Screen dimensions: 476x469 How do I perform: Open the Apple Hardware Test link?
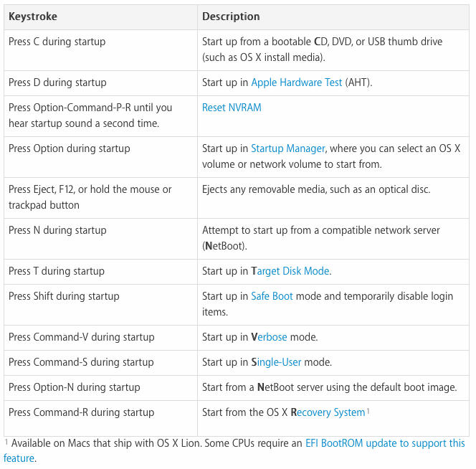point(297,82)
